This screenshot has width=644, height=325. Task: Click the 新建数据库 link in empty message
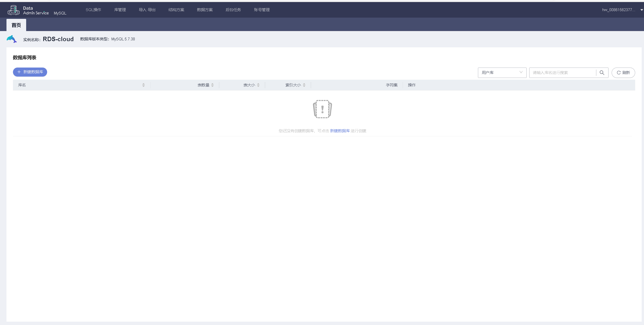340,131
